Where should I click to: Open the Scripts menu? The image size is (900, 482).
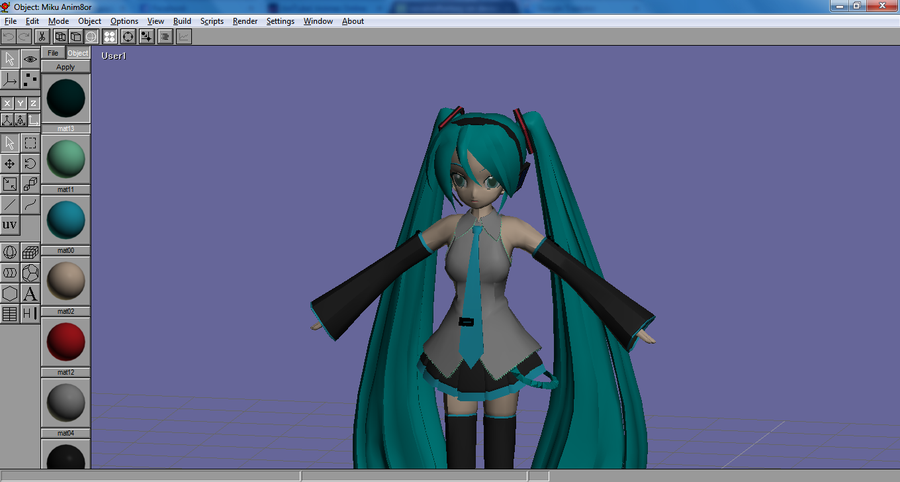coord(212,21)
